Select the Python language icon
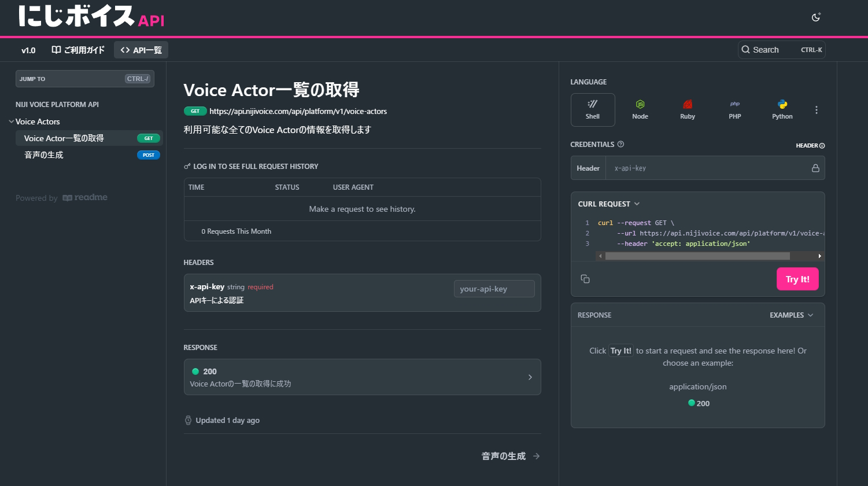 click(x=782, y=109)
